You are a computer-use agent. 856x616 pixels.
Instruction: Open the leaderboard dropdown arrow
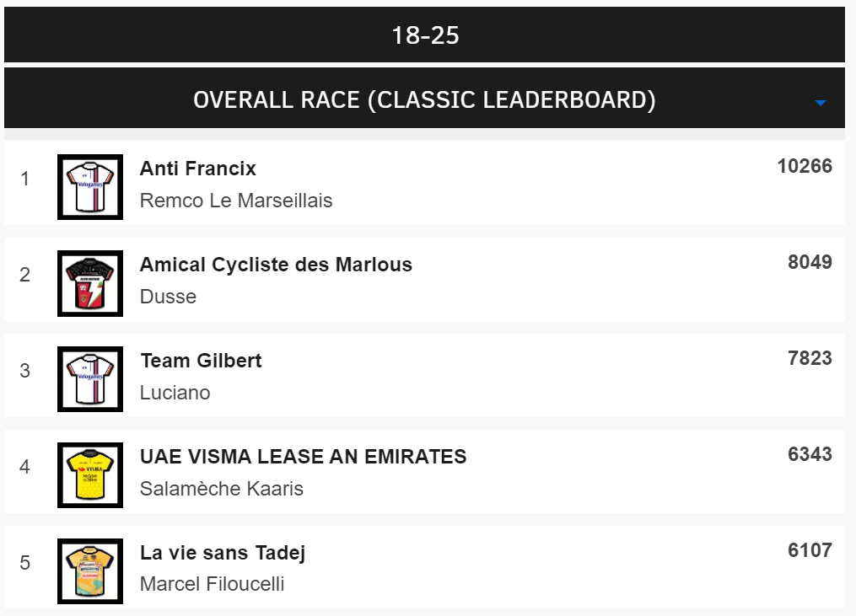coord(821,103)
